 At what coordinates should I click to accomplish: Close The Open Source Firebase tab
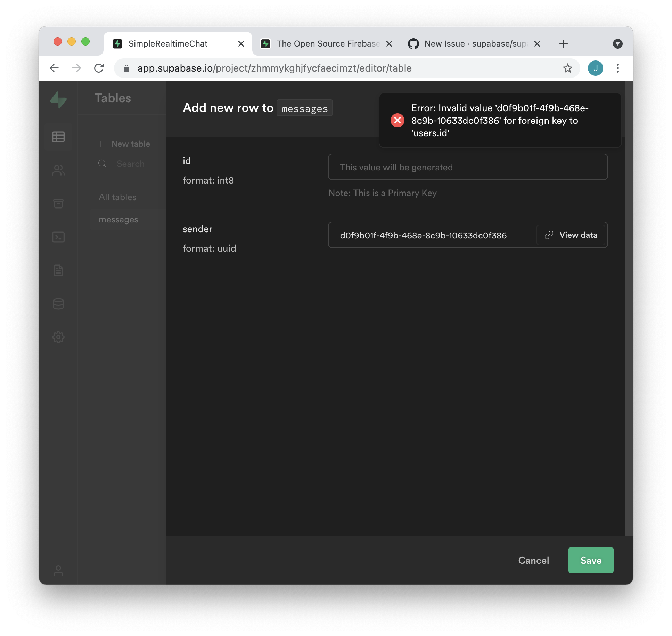coord(389,44)
